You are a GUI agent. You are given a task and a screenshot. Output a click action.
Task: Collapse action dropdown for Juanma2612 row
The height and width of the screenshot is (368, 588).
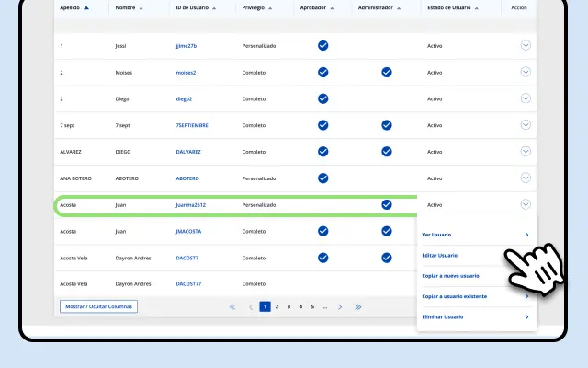[x=526, y=204]
